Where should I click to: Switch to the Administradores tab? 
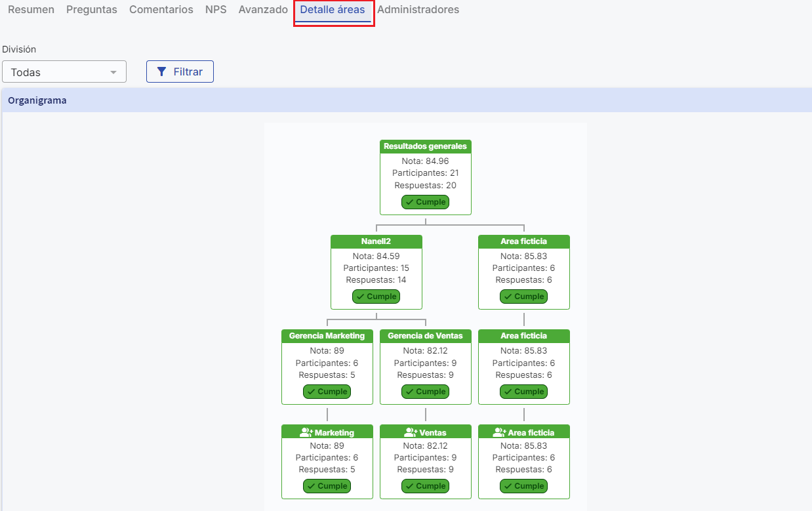tap(418, 10)
